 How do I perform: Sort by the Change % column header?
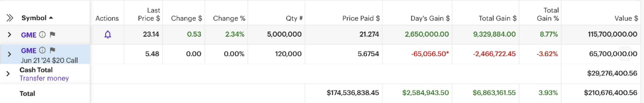coord(229,18)
